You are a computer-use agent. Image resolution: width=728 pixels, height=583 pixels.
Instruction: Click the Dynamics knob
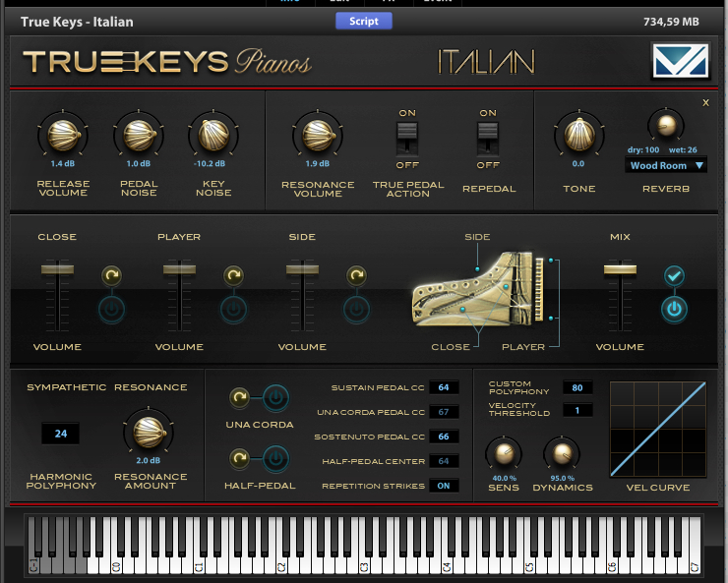tap(562, 453)
